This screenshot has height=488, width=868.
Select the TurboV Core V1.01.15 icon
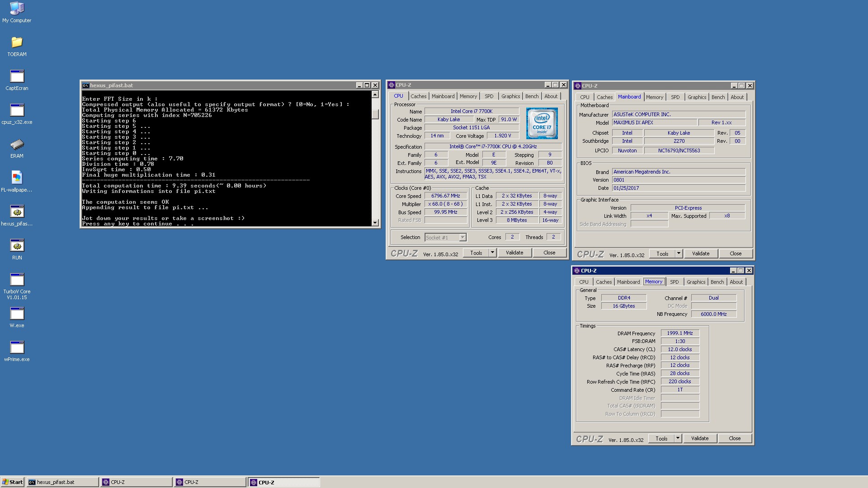17,286
